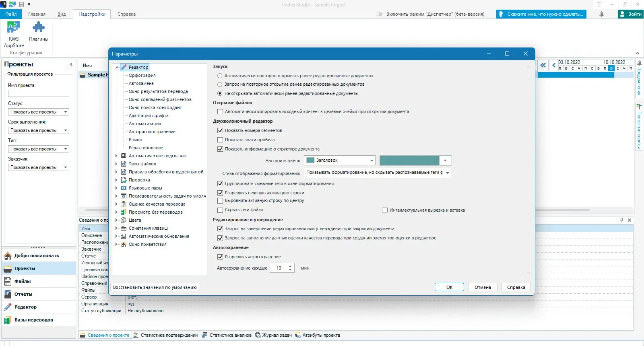Open the Редактор view in the navigation pane
This screenshot has height=346, width=644.
point(39,307)
